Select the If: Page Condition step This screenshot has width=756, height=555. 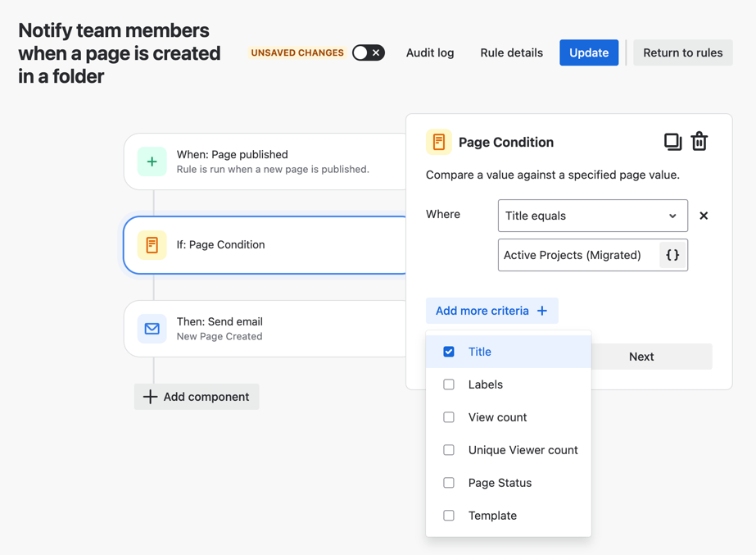(265, 245)
